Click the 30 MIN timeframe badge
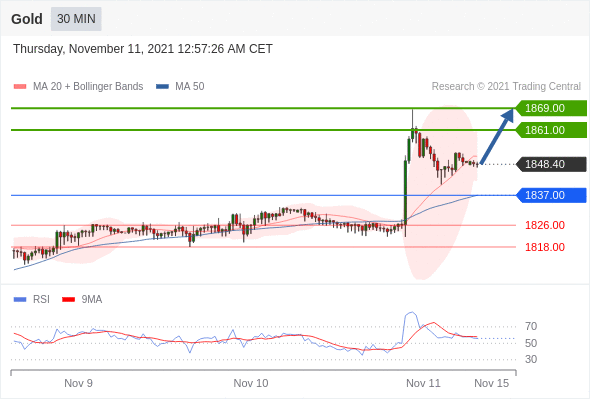590x400 pixels. (76, 19)
